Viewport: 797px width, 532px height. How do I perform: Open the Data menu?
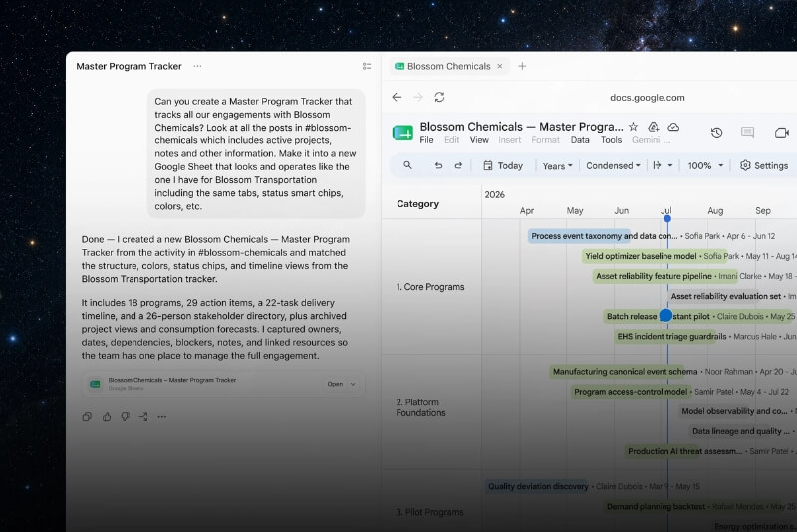[580, 140]
